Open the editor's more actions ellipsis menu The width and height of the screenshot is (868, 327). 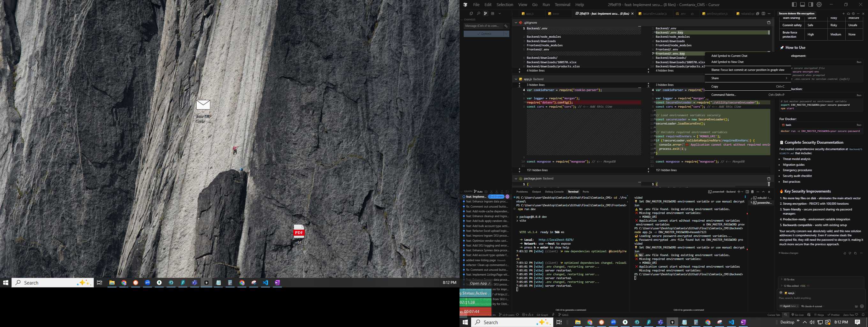pos(769,13)
